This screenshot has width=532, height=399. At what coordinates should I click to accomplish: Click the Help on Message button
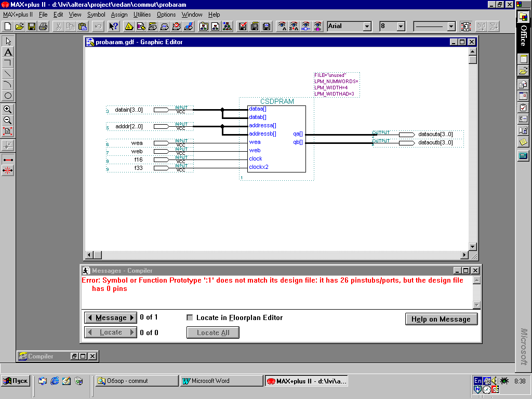(x=441, y=319)
